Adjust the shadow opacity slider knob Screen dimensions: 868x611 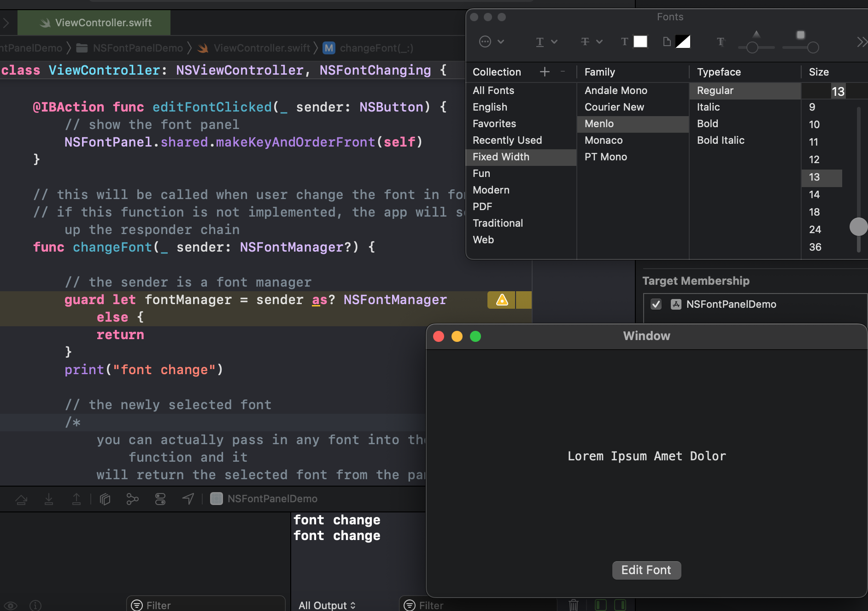[752, 47]
